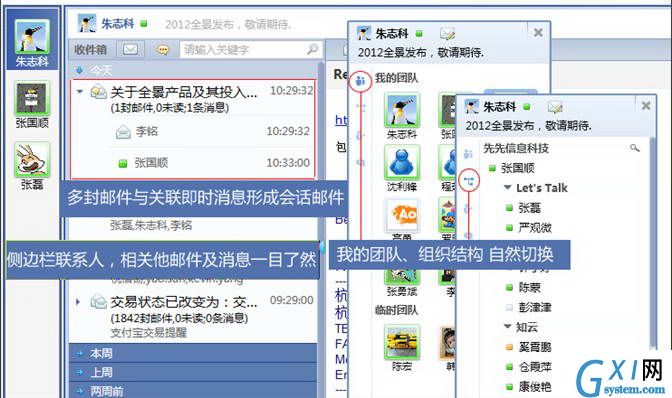Click 朱志科 avatar in 我的团队 panel header

pyautogui.click(x=364, y=33)
